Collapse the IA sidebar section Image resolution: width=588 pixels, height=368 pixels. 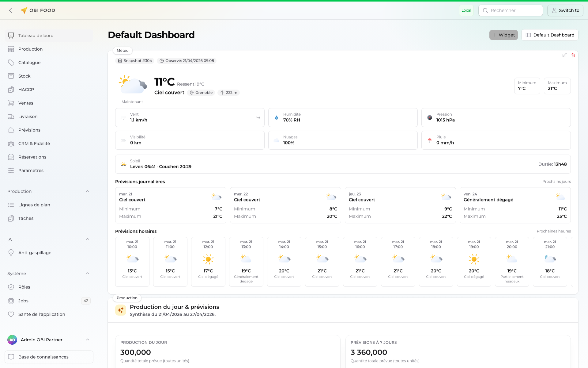coord(88,239)
